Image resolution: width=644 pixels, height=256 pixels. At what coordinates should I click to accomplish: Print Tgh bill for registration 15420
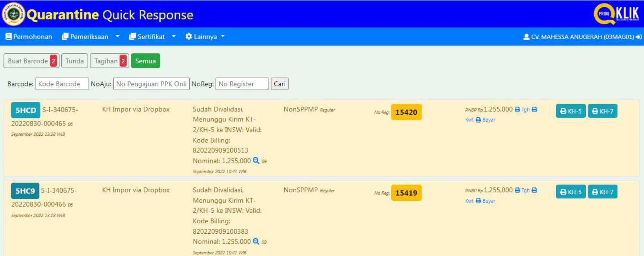tap(522, 110)
